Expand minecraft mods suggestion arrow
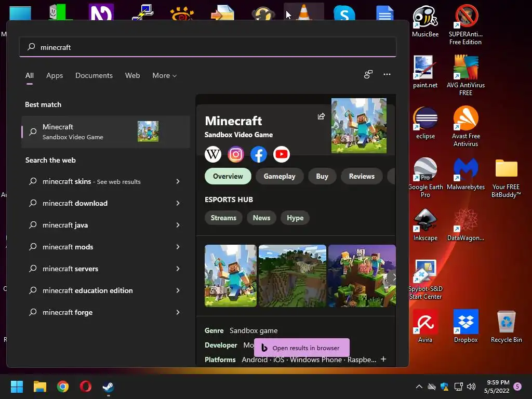The width and height of the screenshot is (532, 399). (x=178, y=247)
